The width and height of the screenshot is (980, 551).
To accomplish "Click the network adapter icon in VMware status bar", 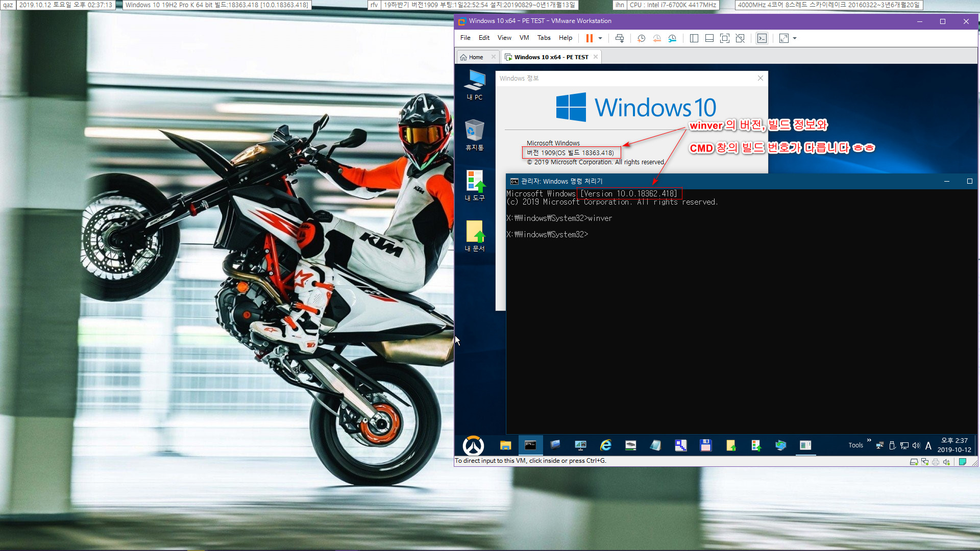I will [924, 462].
